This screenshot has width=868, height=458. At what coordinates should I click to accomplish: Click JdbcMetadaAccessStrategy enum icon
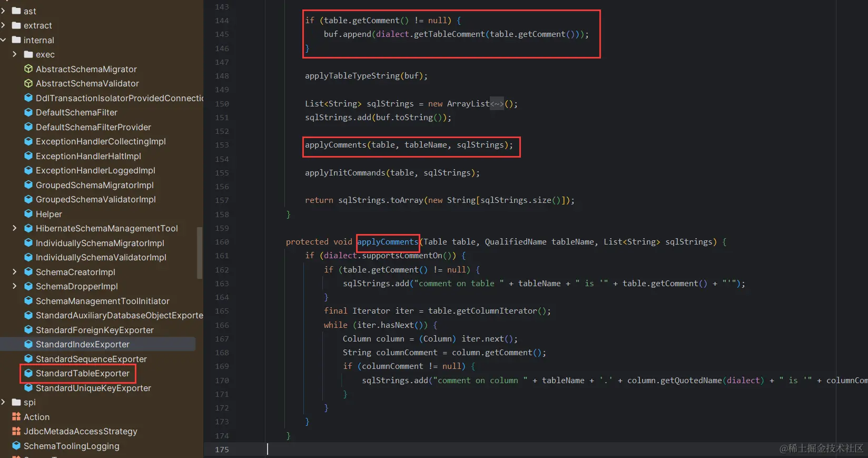click(16, 431)
